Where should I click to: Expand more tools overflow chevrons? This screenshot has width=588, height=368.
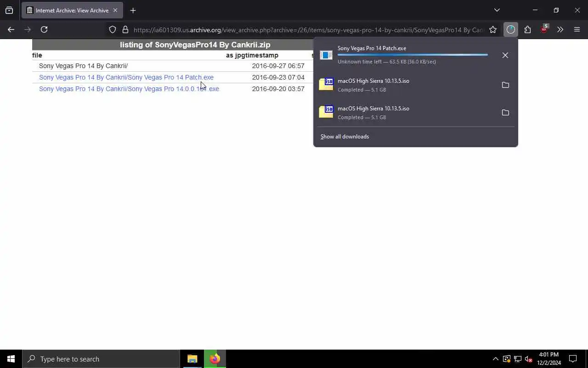(x=560, y=29)
